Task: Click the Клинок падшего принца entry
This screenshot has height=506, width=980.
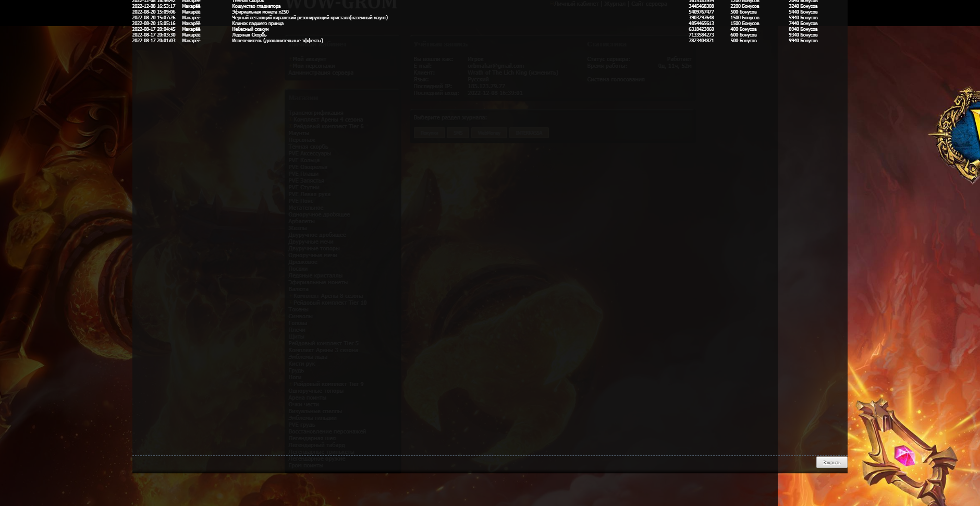Action: point(258,23)
